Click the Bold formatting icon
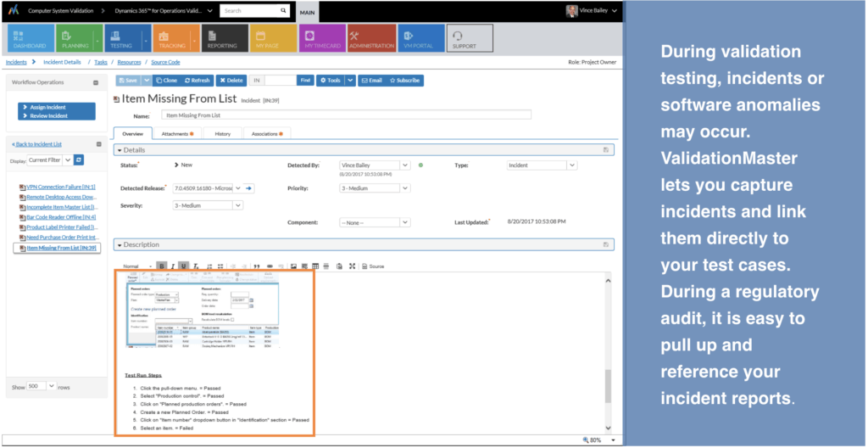The image size is (868, 448). coord(162,266)
